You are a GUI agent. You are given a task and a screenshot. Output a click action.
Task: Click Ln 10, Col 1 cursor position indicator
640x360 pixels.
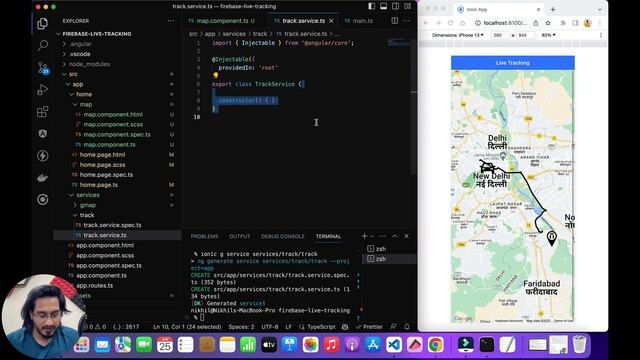[187, 327]
